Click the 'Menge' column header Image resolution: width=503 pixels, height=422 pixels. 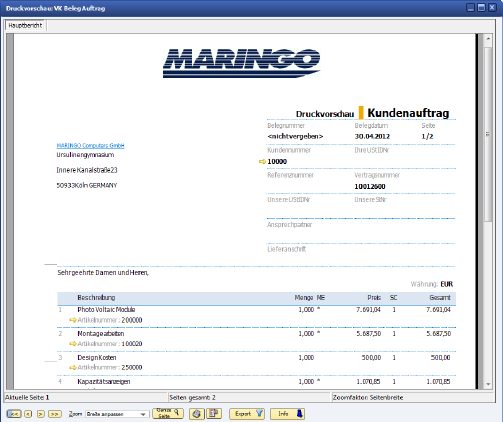(x=304, y=298)
